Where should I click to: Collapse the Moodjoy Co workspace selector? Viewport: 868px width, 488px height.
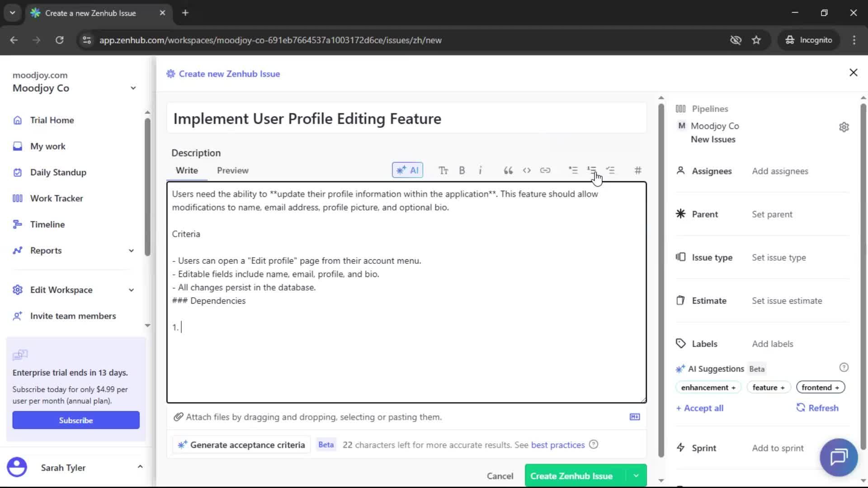[x=132, y=88]
